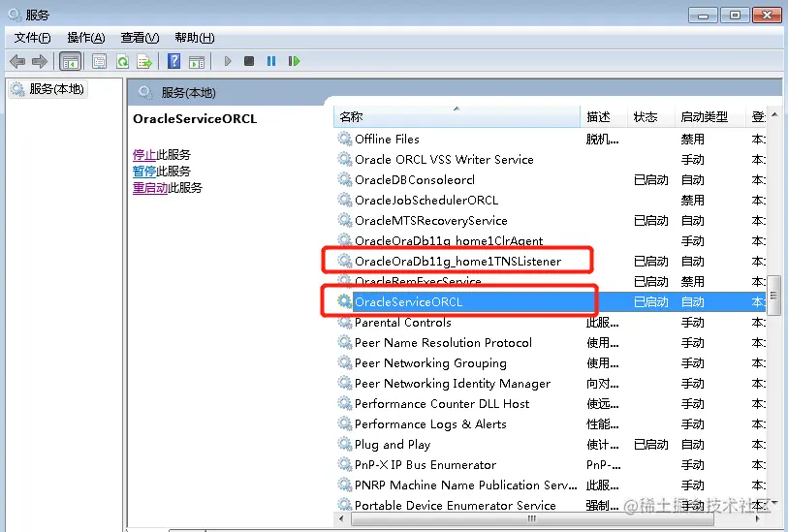Open Properties via toolbar icon
The image size is (788, 532).
[100, 61]
